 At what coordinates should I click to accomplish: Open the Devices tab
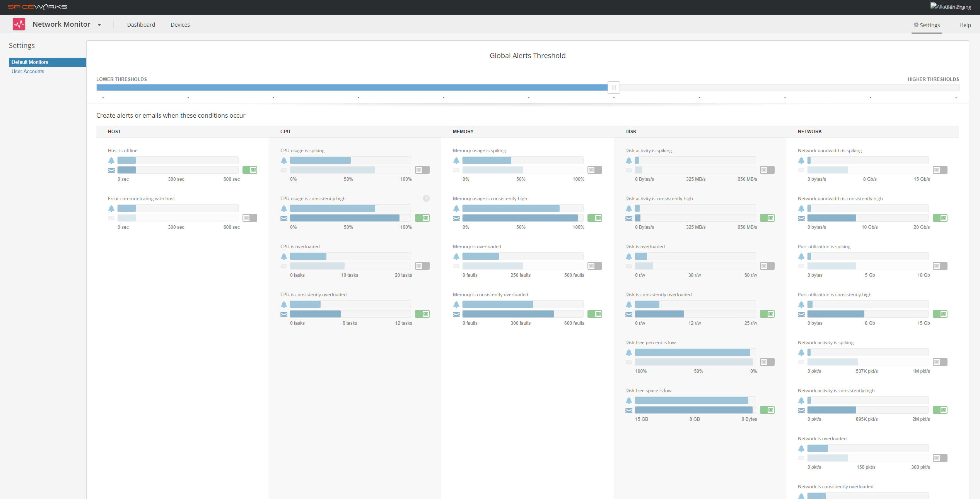[x=180, y=25]
